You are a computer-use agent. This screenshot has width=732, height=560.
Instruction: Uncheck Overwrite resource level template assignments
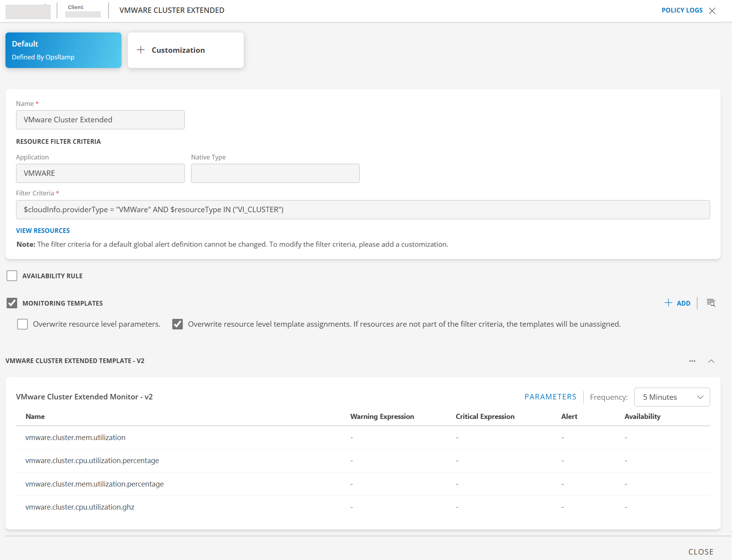pos(178,324)
